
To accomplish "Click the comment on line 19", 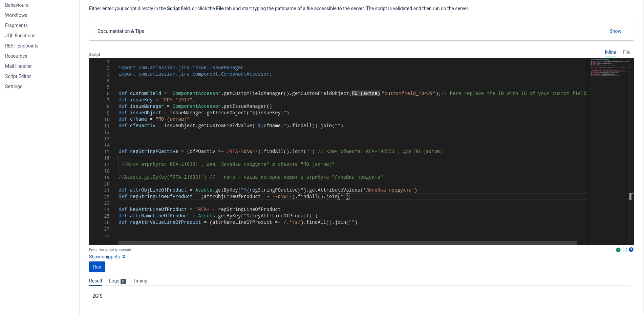I will point(251,177).
